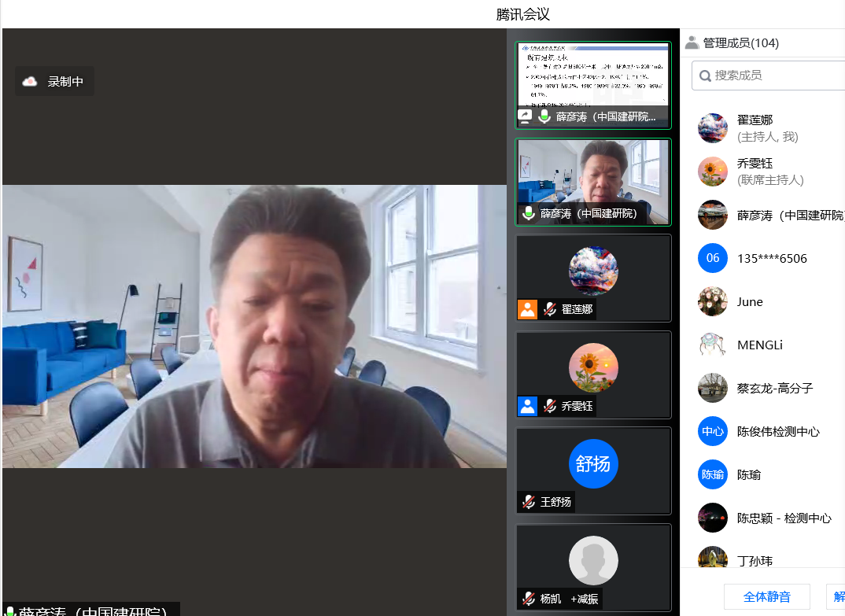Toggle the muted microphone on 杨凯's tile

529,599
